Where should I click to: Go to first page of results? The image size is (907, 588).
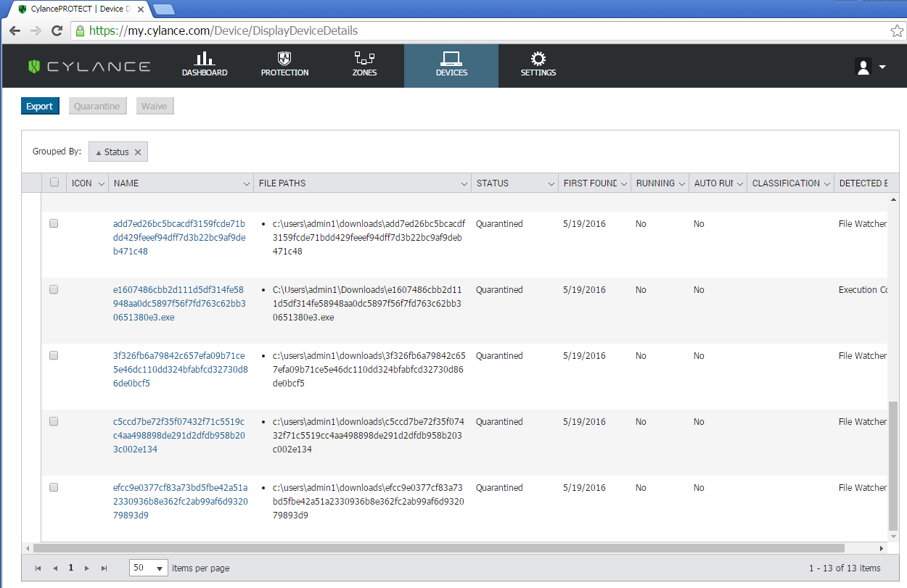pos(38,568)
